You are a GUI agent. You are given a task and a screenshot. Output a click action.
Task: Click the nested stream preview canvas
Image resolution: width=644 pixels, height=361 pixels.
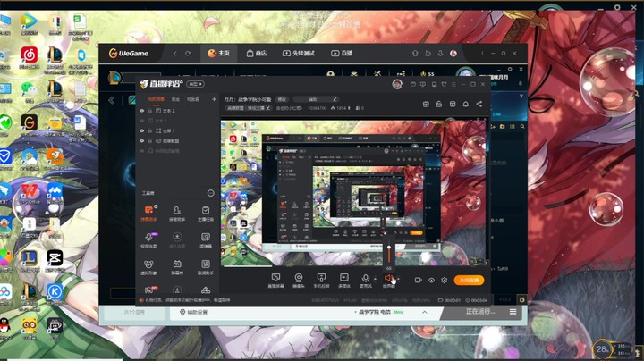coord(353,193)
